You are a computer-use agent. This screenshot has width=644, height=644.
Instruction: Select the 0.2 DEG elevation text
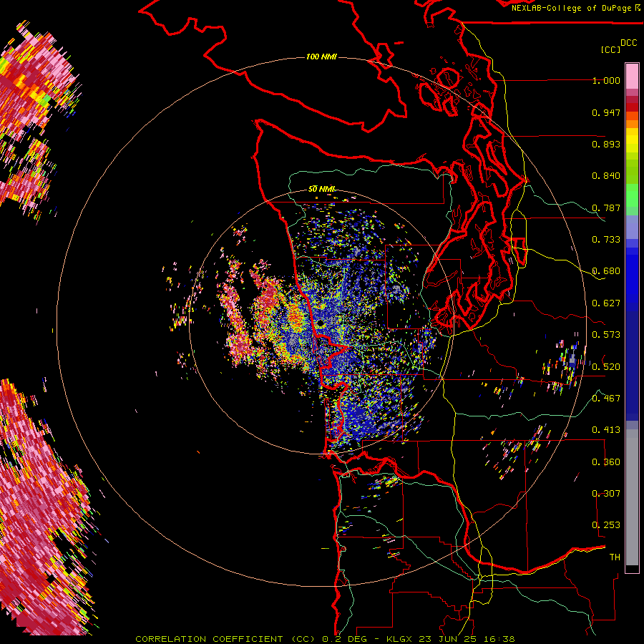345,639
